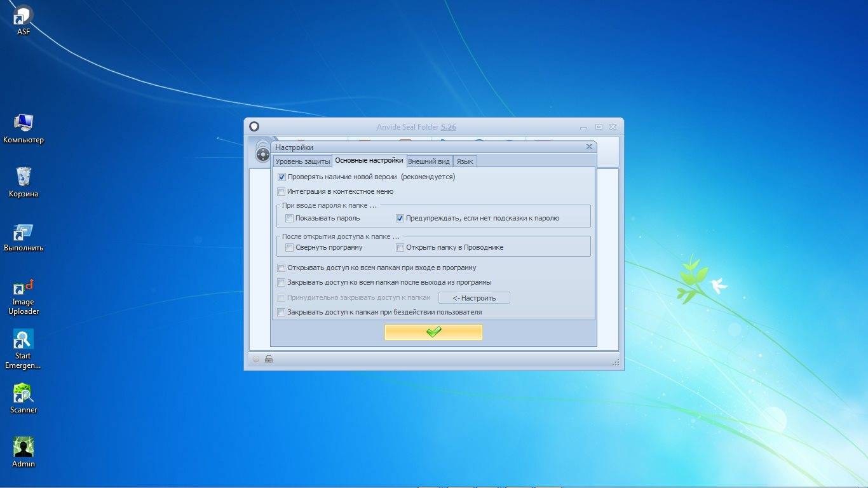The width and height of the screenshot is (868, 488).
Task: Enable Интеграция в контекстное меню
Action: (x=281, y=191)
